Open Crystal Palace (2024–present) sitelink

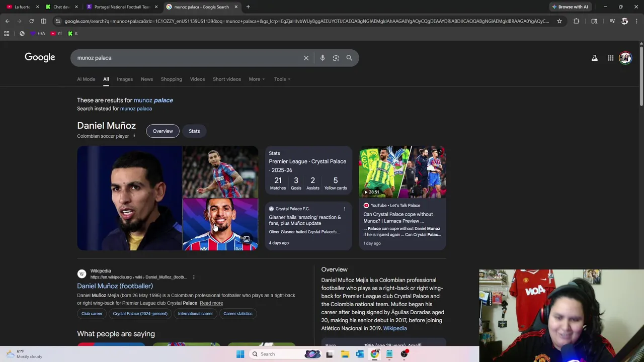click(140, 314)
